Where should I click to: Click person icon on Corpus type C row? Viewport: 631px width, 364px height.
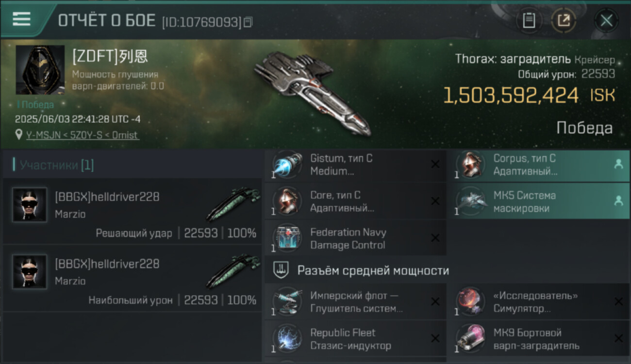click(618, 165)
